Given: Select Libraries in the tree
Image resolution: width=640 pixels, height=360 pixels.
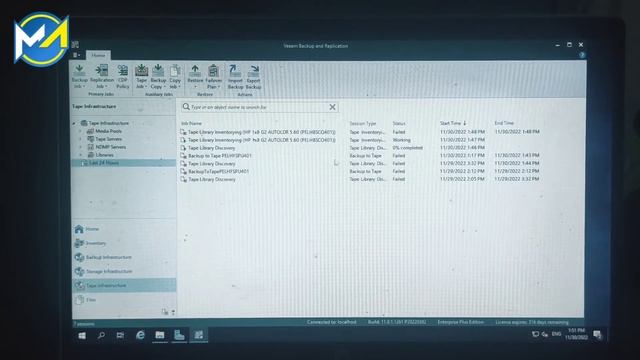Looking at the screenshot, I should point(104,155).
